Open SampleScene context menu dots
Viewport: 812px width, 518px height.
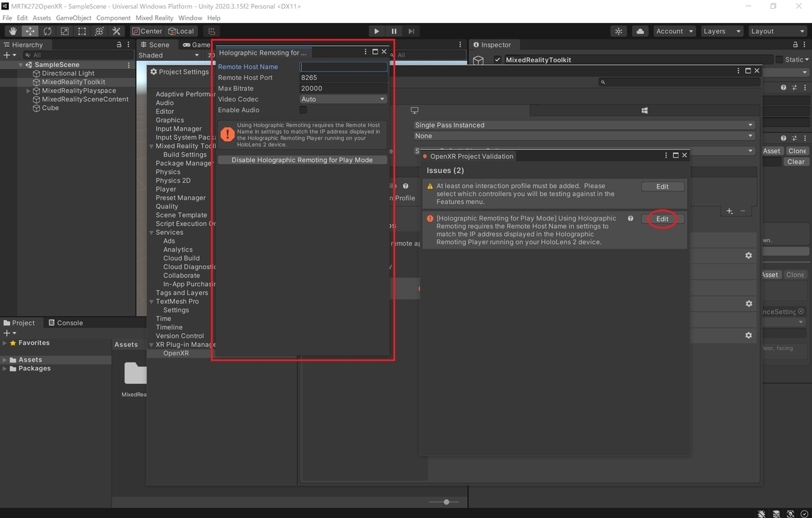point(129,65)
